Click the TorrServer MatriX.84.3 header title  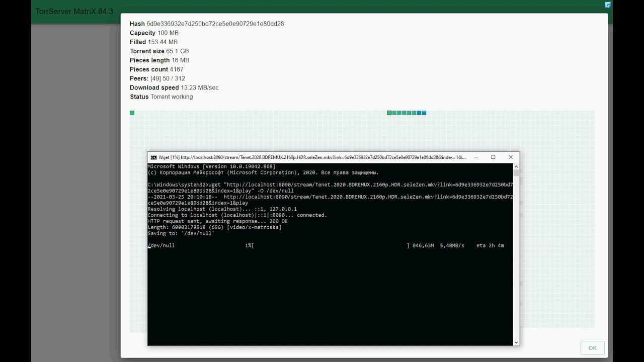coord(74,11)
